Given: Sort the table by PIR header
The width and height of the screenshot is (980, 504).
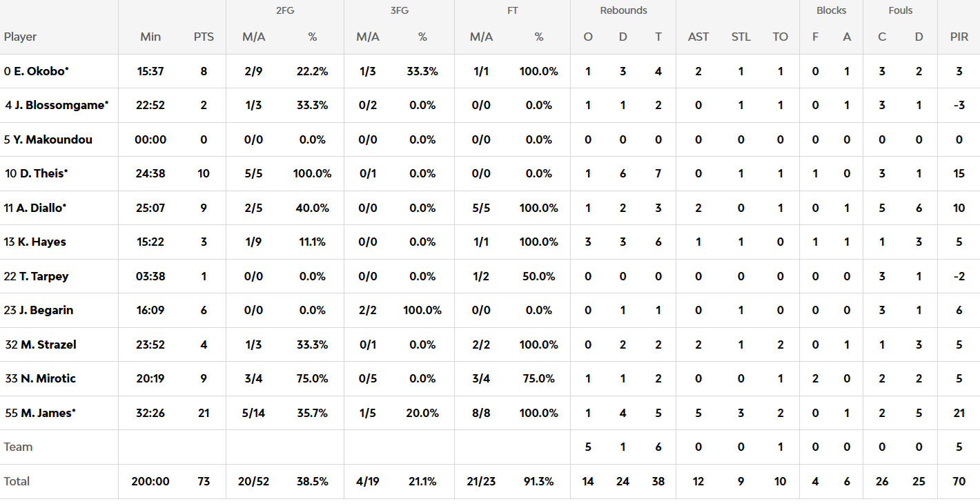Looking at the screenshot, I should coord(959,37).
